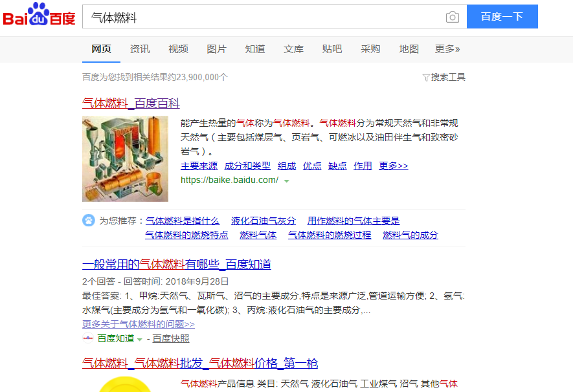Image resolution: width=573 pixels, height=392 pixels.
Task: Click the Baidu paw recommendation icon
Action: click(89, 221)
